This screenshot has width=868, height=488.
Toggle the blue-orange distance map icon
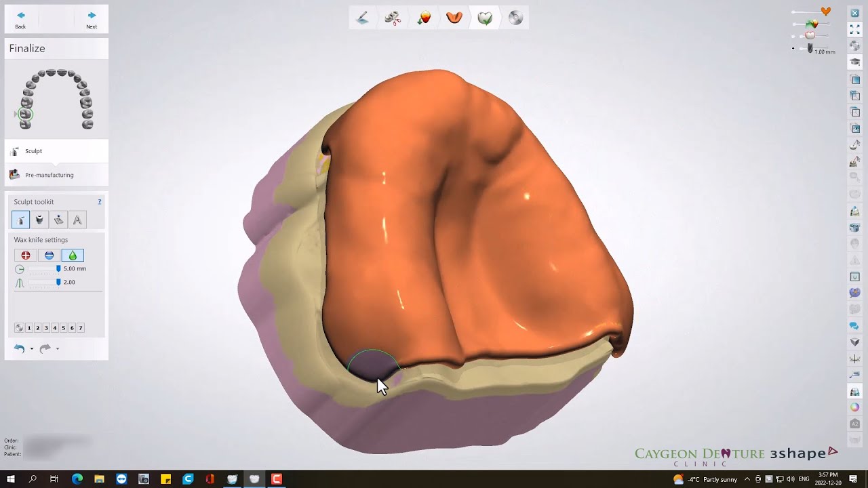(855, 293)
